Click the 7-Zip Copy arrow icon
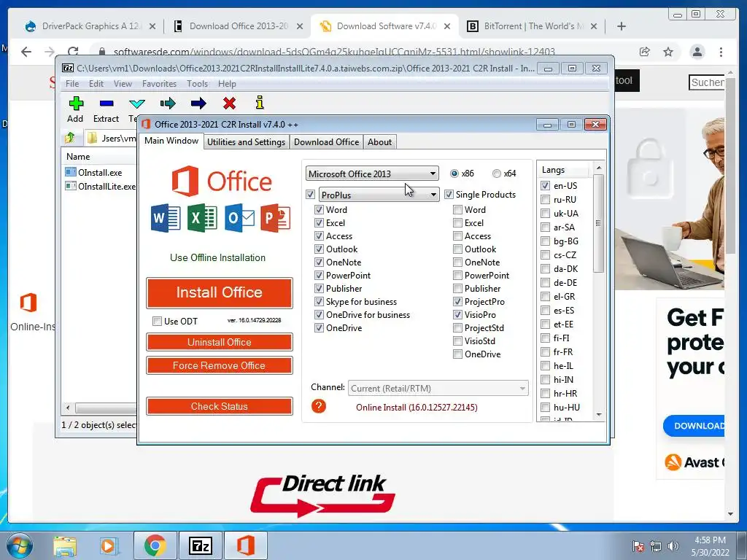This screenshot has width=747, height=560. (168, 104)
